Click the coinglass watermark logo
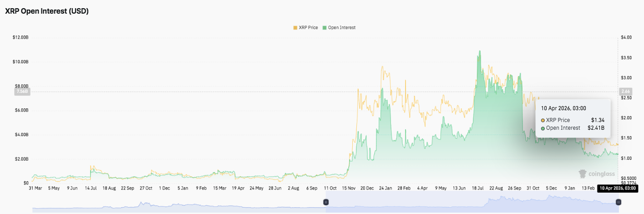This screenshot has height=214, width=644. click(x=596, y=173)
